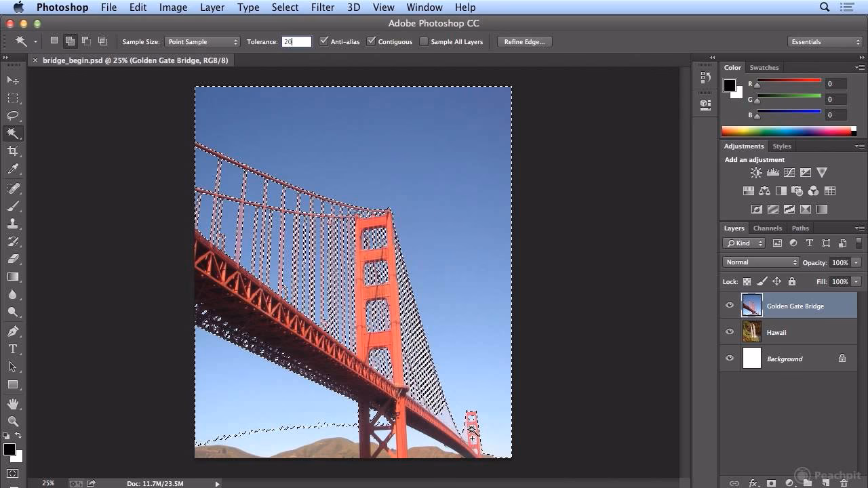
Task: Switch to the Channels tab
Action: [x=768, y=228]
